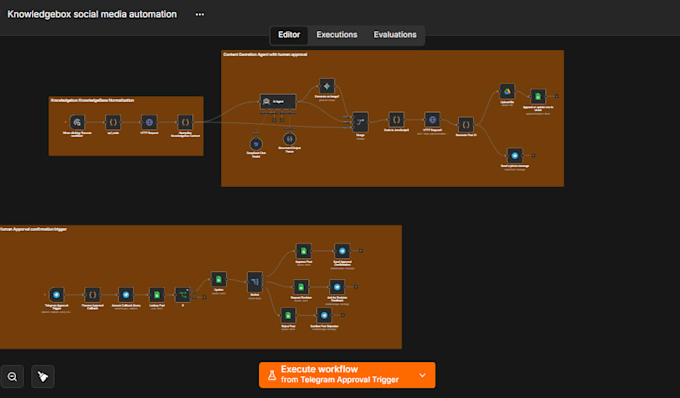The width and height of the screenshot is (680, 398).
Task: Select the Update Google Sheets node before Switch
Action: click(219, 279)
